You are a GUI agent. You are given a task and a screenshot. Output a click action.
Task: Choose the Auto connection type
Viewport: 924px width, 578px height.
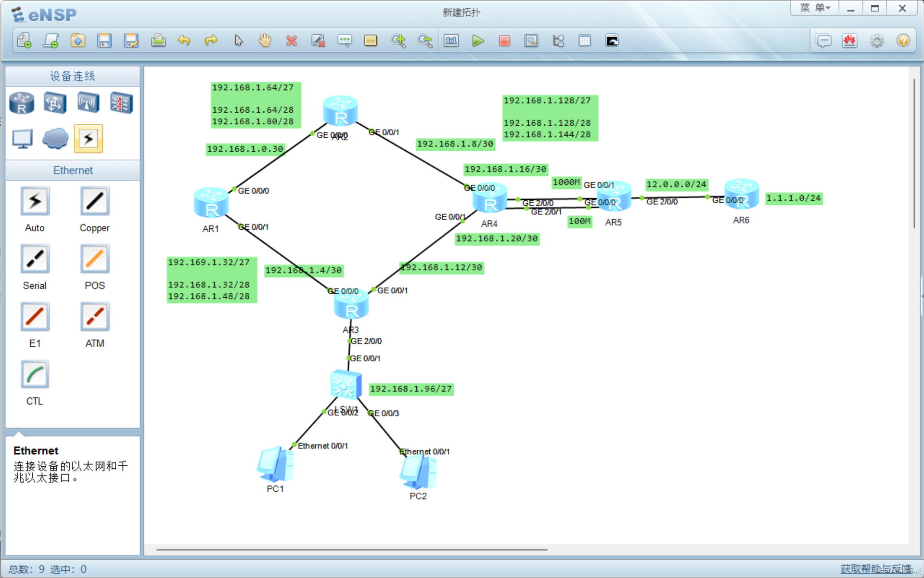coord(35,201)
